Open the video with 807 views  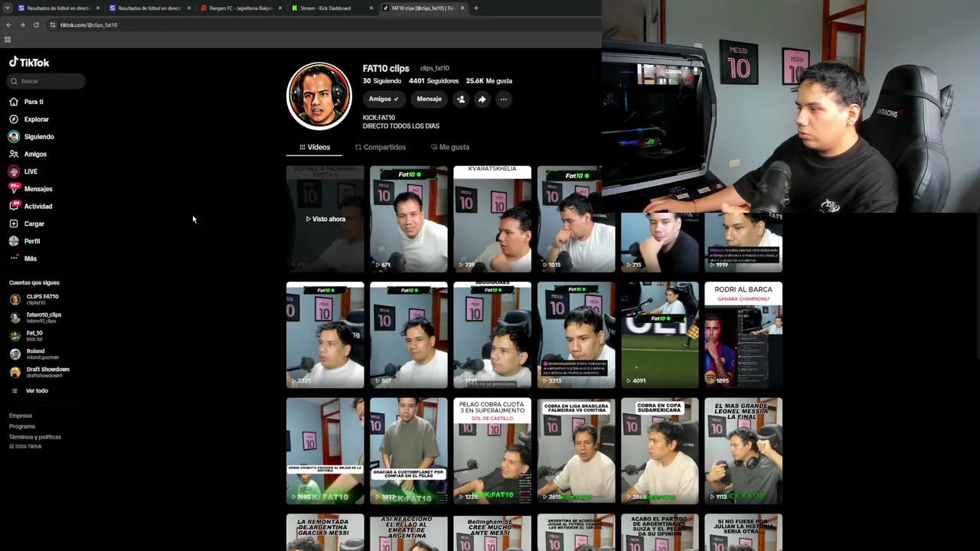(409, 335)
